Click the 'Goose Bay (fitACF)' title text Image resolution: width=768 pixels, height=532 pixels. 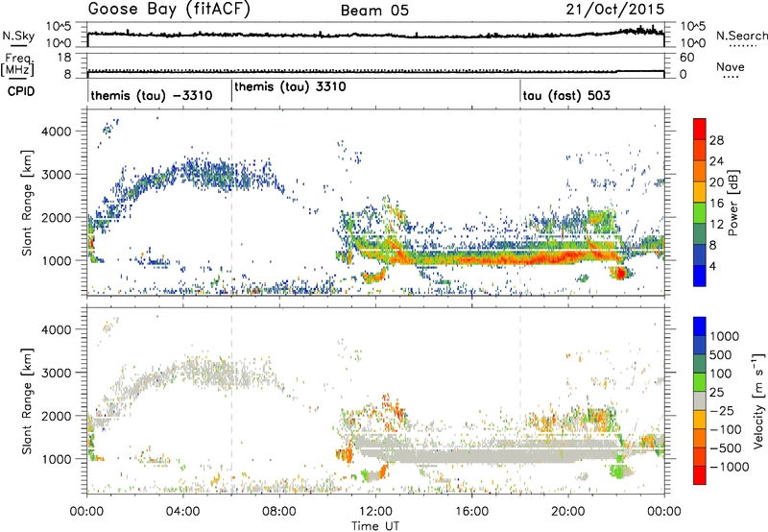coord(169,10)
